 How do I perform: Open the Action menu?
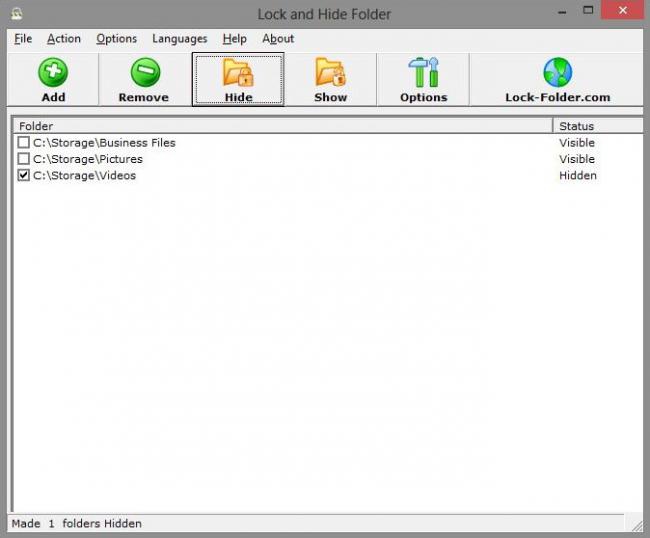click(64, 39)
